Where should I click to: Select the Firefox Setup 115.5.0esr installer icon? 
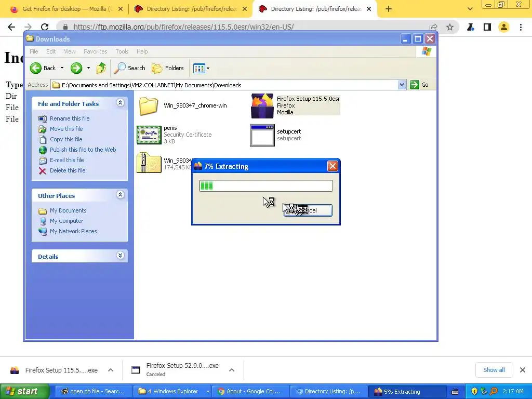(x=262, y=106)
